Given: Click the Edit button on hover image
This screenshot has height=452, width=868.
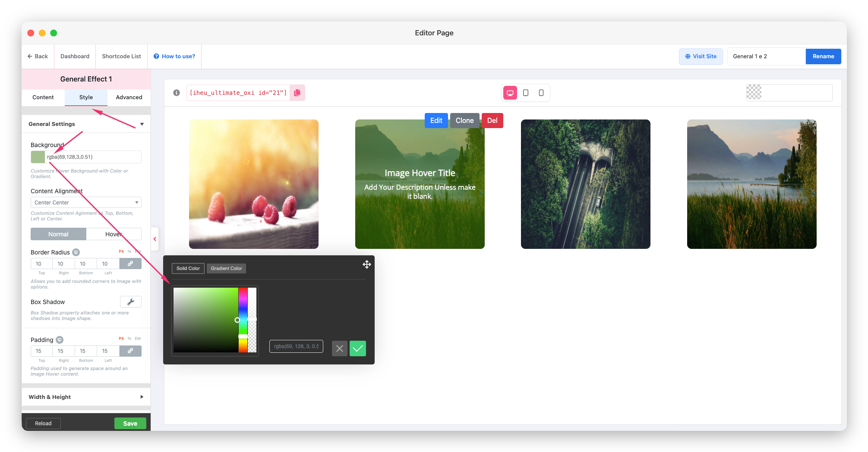Looking at the screenshot, I should tap(436, 120).
